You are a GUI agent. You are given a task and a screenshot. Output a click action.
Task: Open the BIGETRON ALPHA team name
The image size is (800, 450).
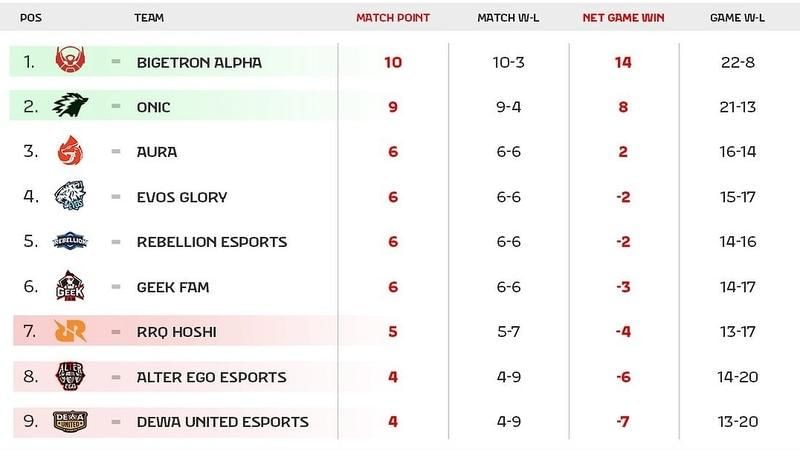pyautogui.click(x=199, y=62)
